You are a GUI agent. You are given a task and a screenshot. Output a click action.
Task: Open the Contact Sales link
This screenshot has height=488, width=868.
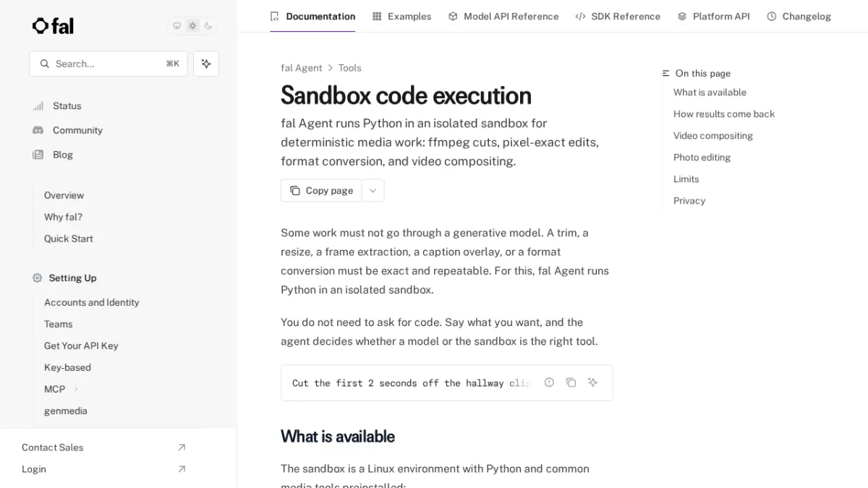click(52, 448)
